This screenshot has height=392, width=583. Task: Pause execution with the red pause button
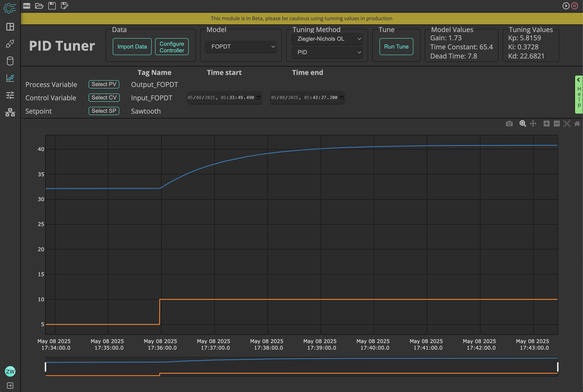pyautogui.click(x=574, y=6)
